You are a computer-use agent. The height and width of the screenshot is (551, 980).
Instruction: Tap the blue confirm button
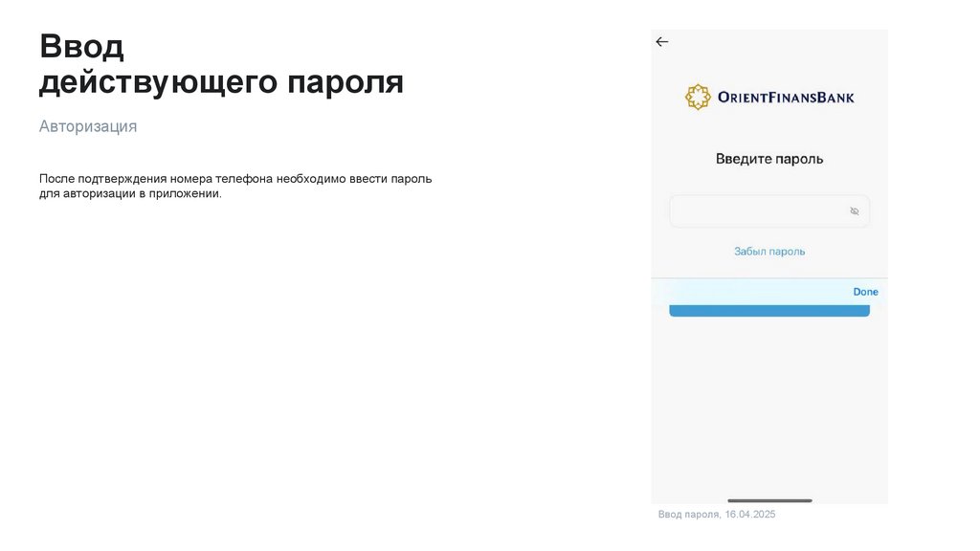(769, 311)
